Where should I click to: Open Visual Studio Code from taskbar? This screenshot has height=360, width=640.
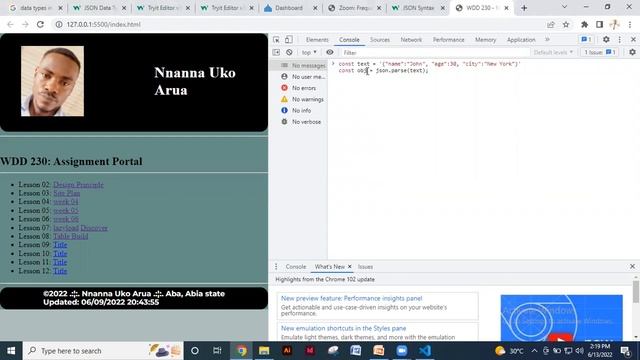click(x=425, y=351)
